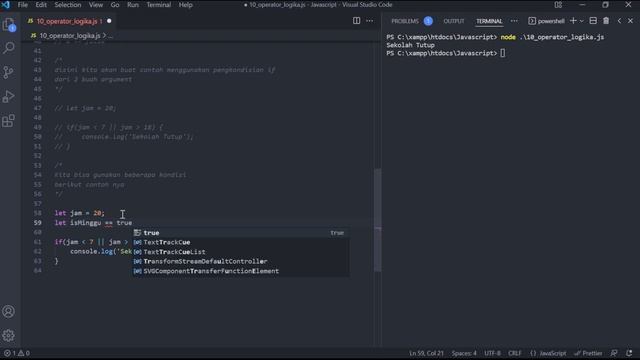Open the File menu

[23, 5]
